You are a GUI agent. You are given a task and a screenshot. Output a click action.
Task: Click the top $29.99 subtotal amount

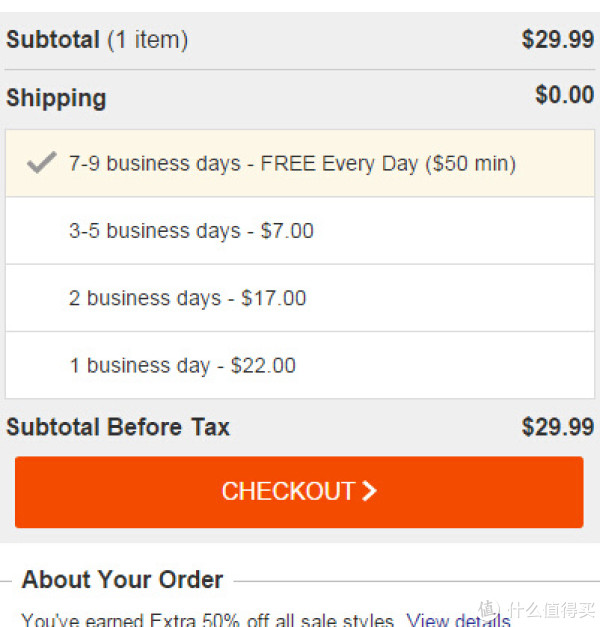pyautogui.click(x=558, y=40)
